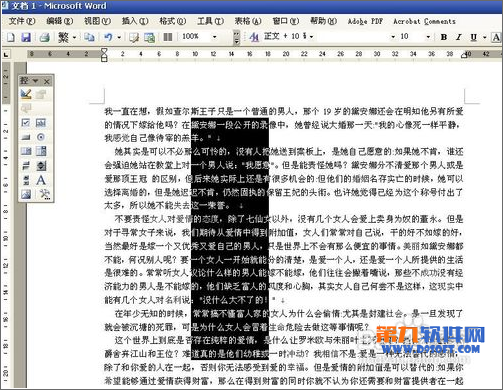The width and height of the screenshot is (503, 390).
Task: Toggle italic formatting
Action: [x=459, y=37]
